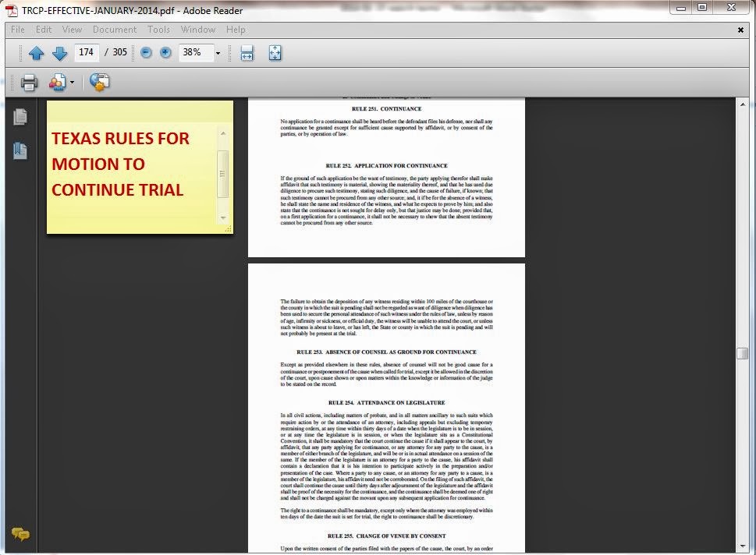Select the fit full page icon
This screenshot has height=555, width=756.
point(275,52)
